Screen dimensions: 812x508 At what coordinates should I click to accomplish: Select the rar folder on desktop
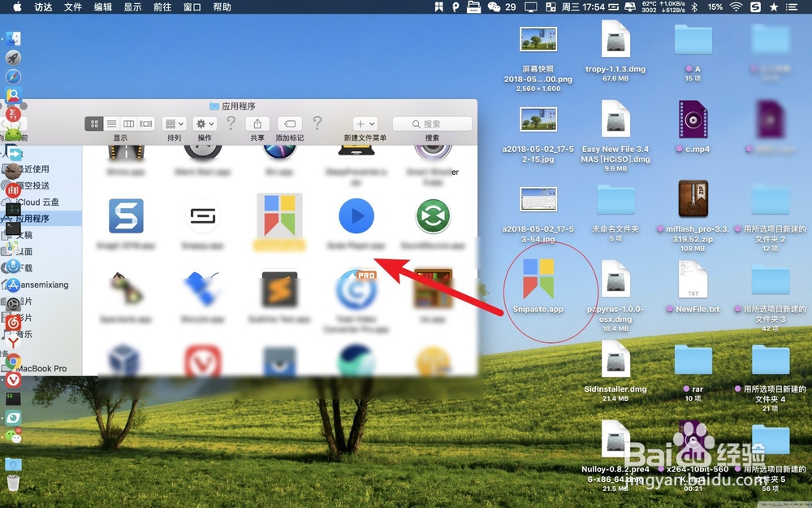tap(693, 360)
